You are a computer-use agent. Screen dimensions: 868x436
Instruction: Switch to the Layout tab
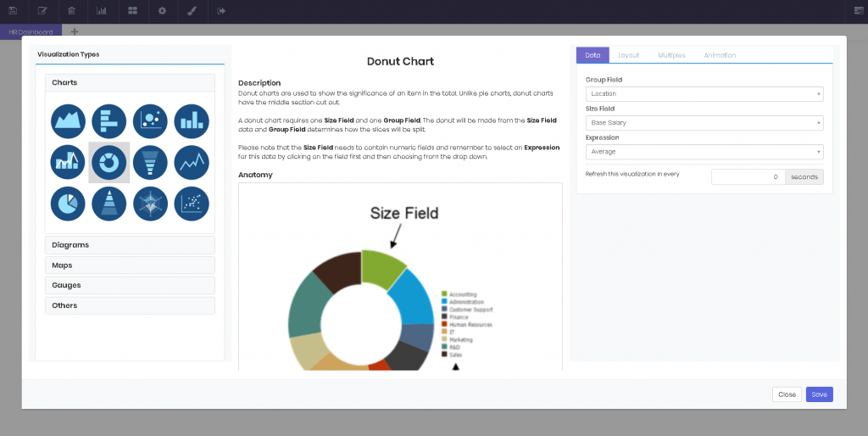[x=628, y=55]
